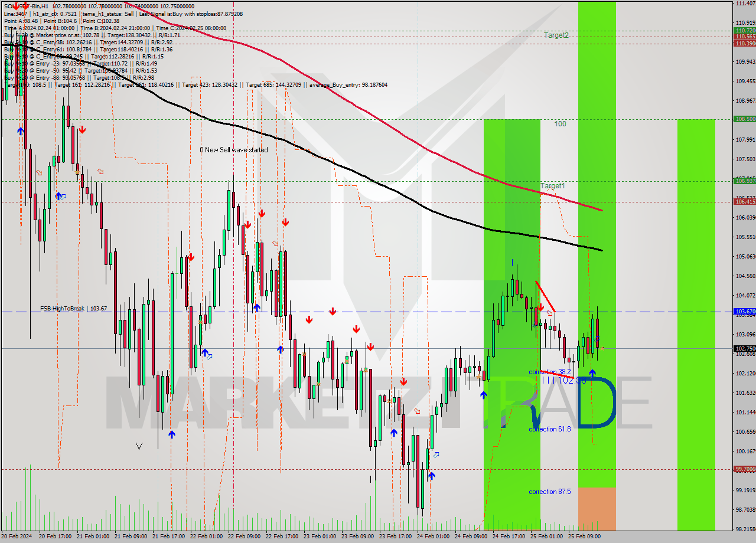The image size is (756, 543).
Task: Click the current price 102.750 tag
Action: point(745,349)
